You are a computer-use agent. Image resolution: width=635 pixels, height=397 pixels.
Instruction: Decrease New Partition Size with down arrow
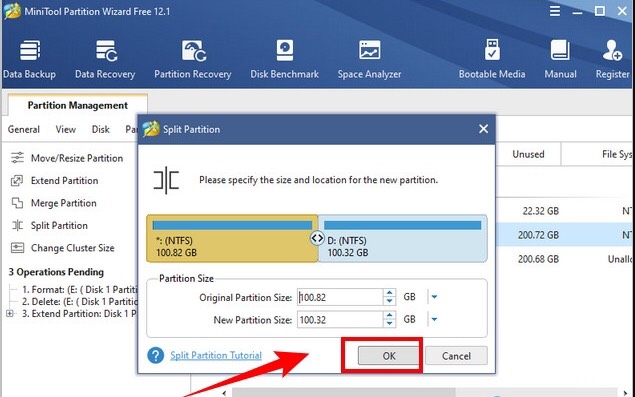point(389,324)
